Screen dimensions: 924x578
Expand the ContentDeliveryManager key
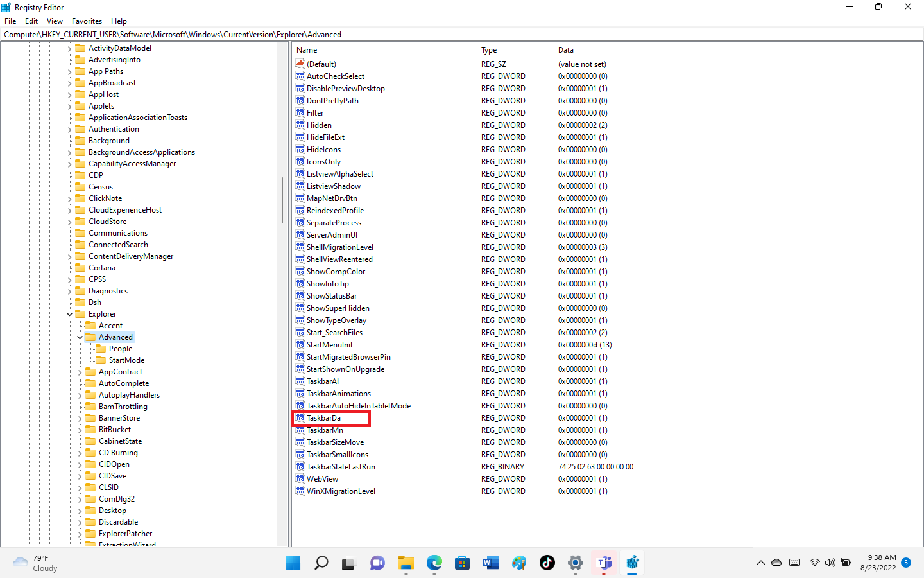point(70,256)
